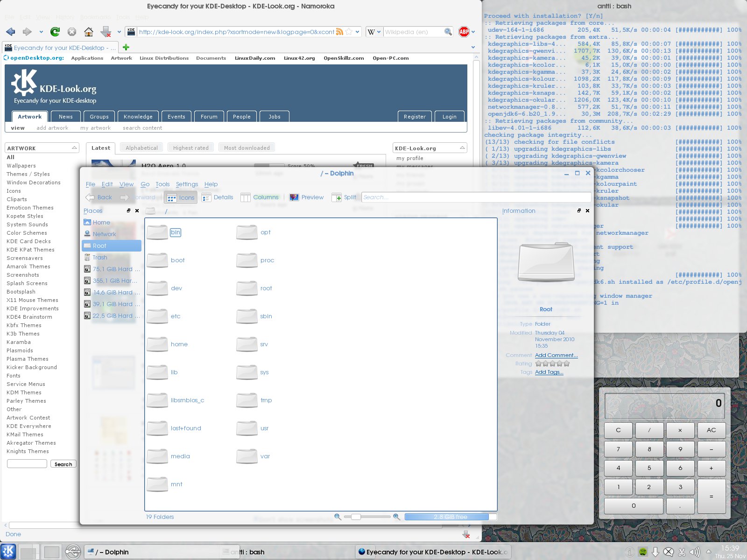Click Add Comment in Information panel

point(556,355)
